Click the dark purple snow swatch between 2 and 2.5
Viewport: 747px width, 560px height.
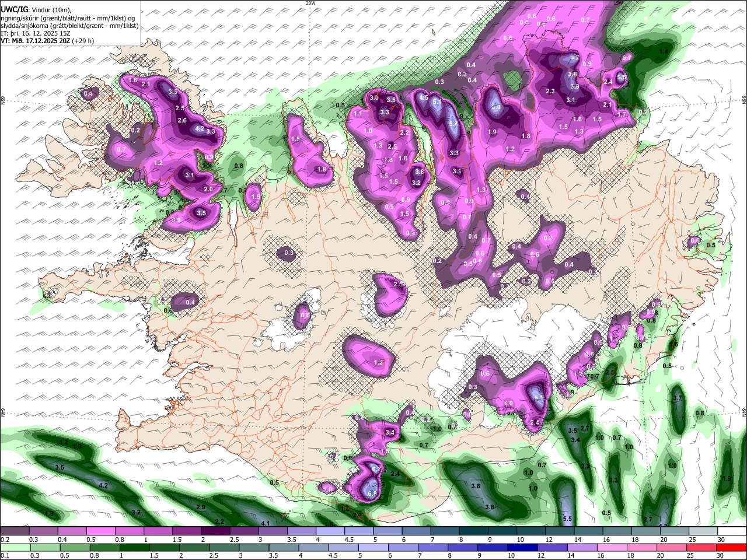pyautogui.click(x=215, y=531)
